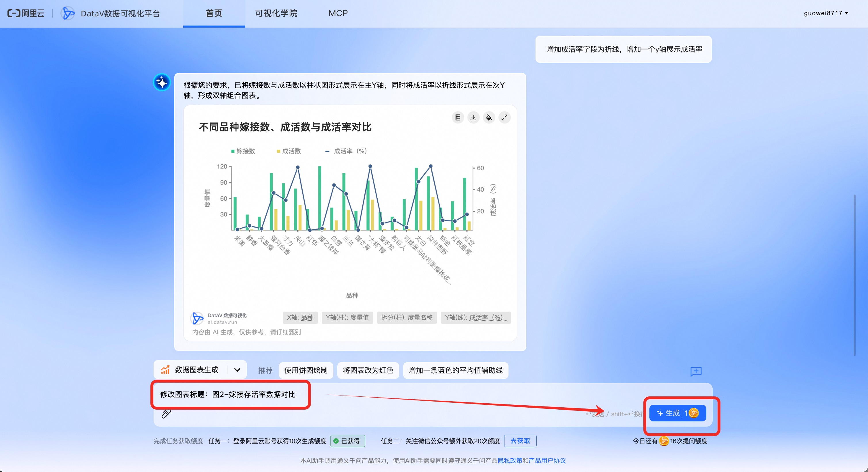Click the 拆分(柱): 度量名称 field tag
The height and width of the screenshot is (472, 868).
[x=407, y=317]
